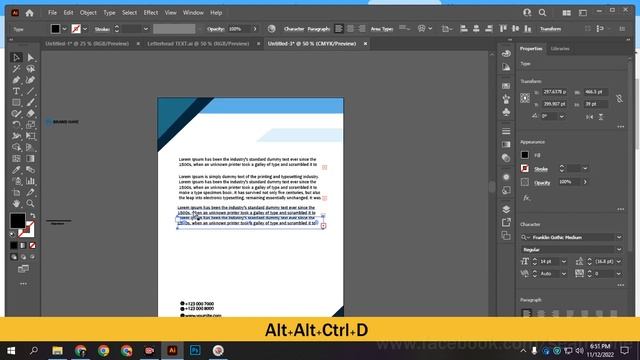This screenshot has width=640, height=360.
Task: Swap fill and stroke arrow
Action: coord(33,216)
